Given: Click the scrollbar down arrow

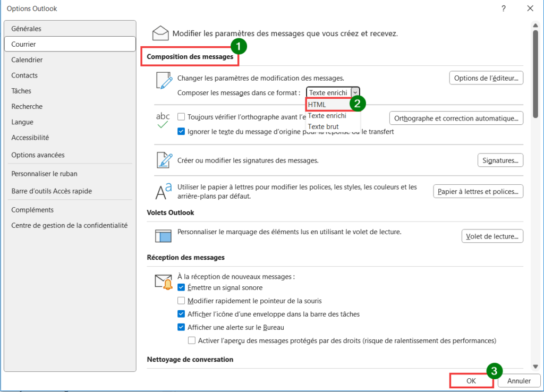Looking at the screenshot, I should 535,367.
